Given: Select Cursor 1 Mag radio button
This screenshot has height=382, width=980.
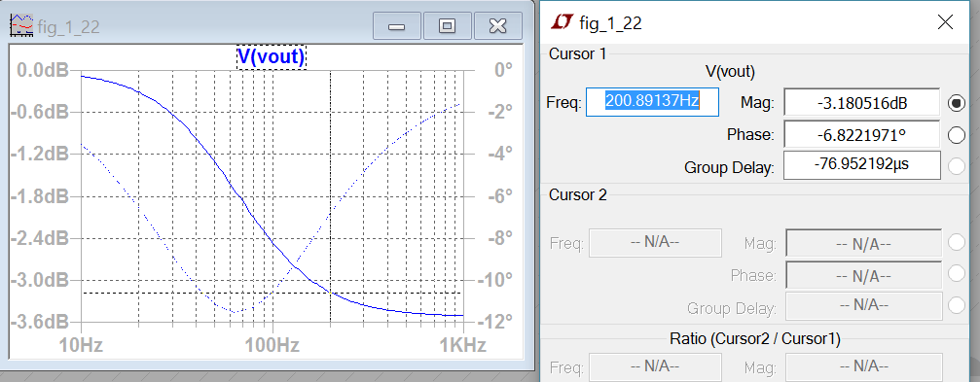Looking at the screenshot, I should coord(957,103).
